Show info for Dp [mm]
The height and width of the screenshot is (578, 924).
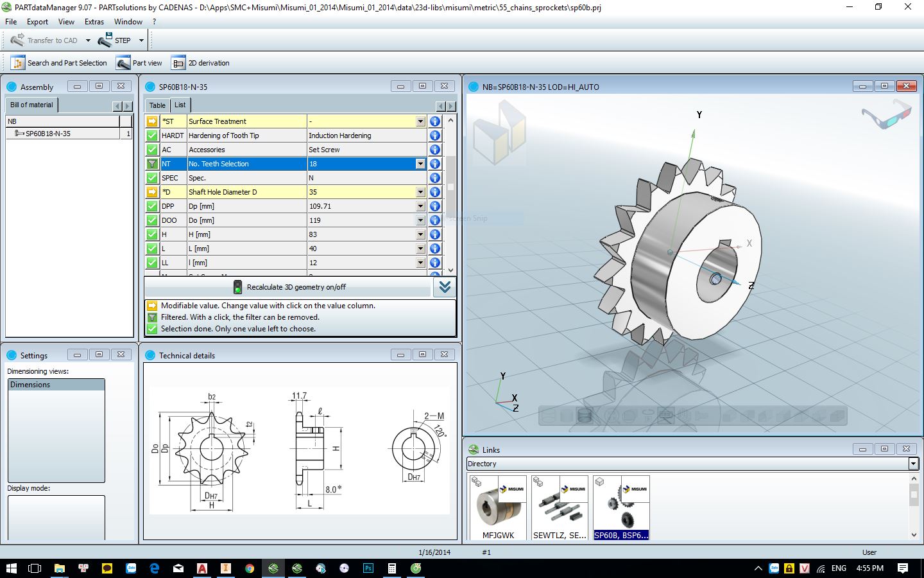point(435,206)
